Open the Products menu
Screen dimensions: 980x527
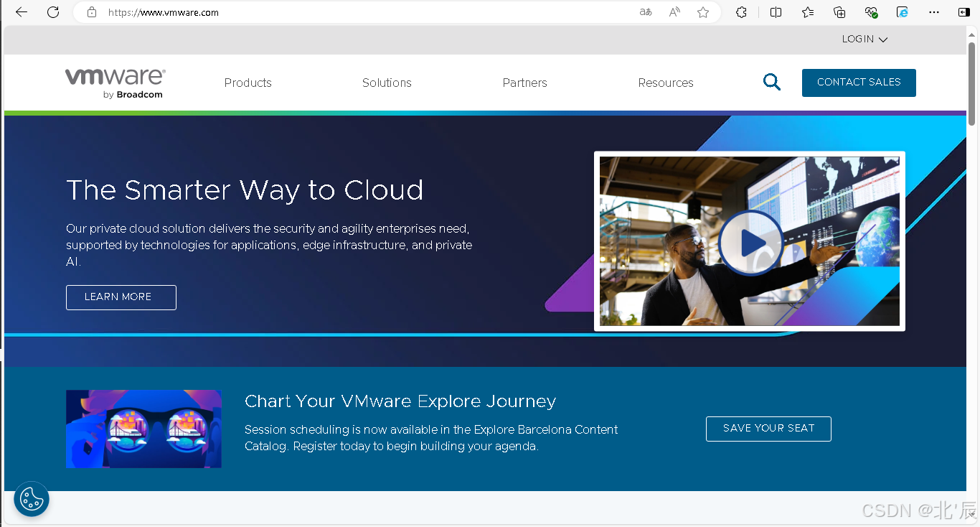click(x=248, y=83)
